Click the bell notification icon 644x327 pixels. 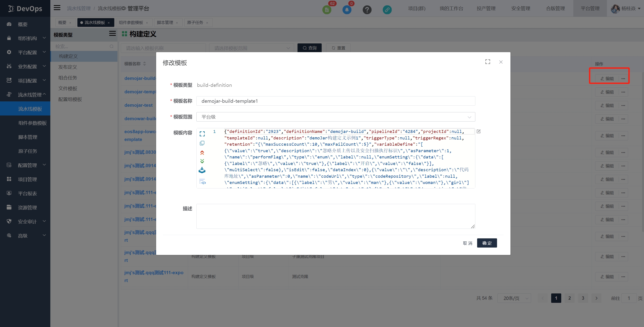tap(347, 10)
